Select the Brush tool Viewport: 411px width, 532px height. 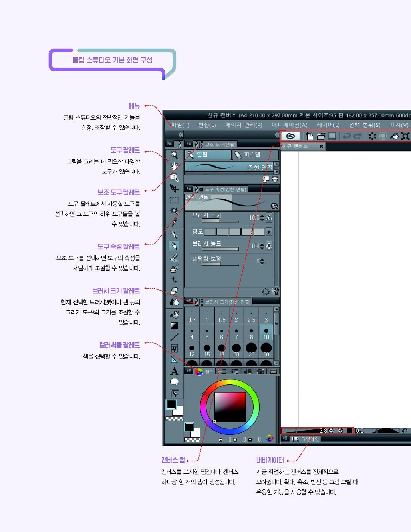[174, 257]
